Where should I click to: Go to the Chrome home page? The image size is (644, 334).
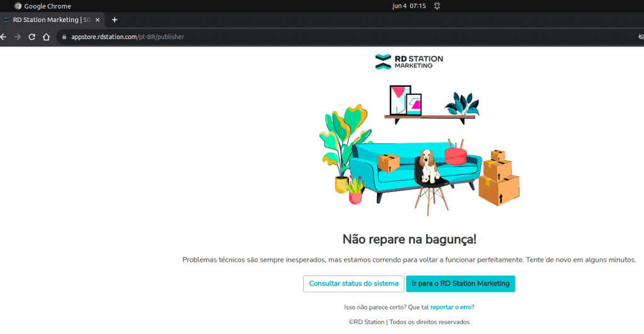[x=46, y=36]
